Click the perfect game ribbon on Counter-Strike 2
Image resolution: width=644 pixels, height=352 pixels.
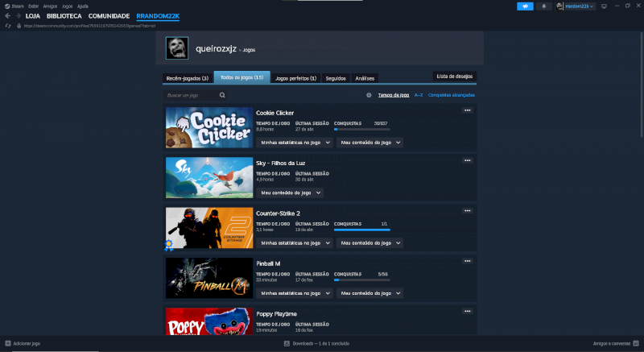(x=168, y=245)
